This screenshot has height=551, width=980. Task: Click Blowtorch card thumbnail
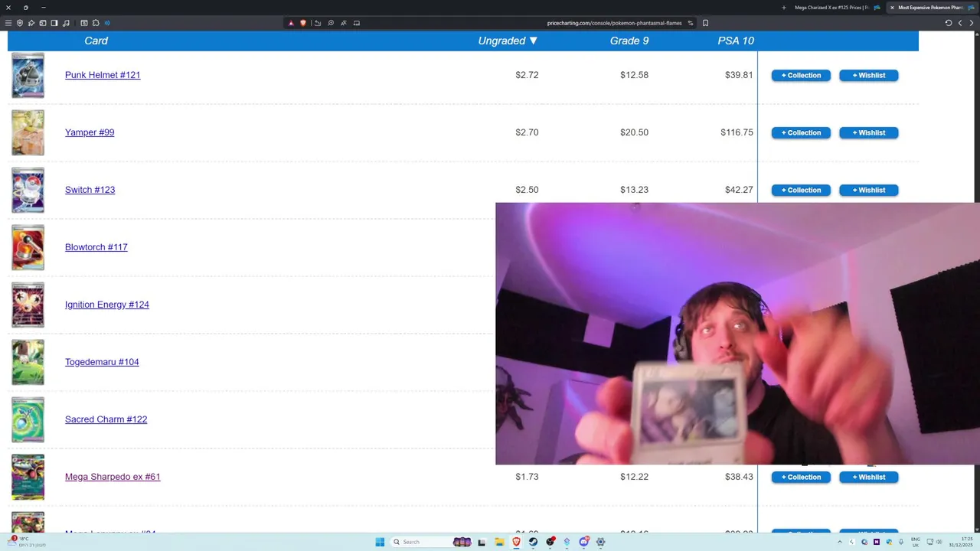(x=28, y=247)
